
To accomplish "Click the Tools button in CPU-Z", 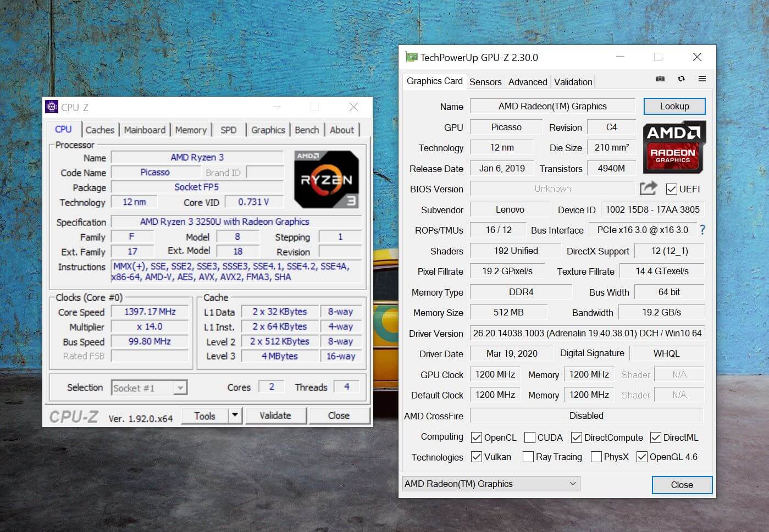I will (204, 415).
